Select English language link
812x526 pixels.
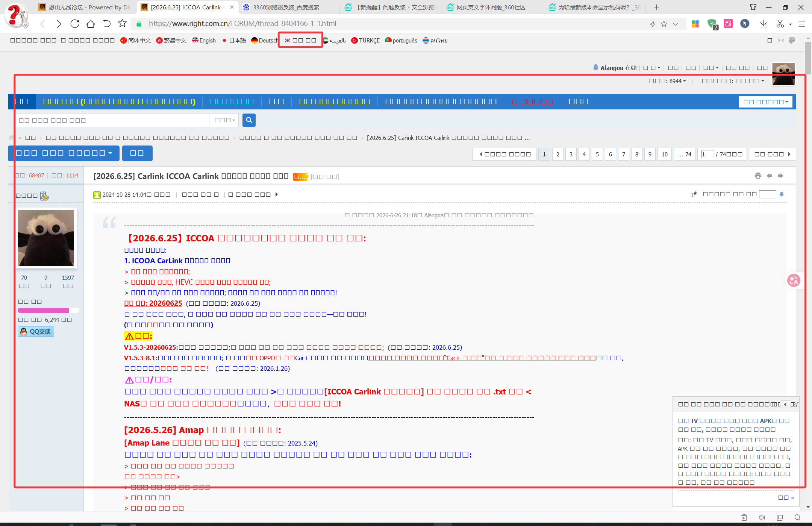[x=204, y=40]
